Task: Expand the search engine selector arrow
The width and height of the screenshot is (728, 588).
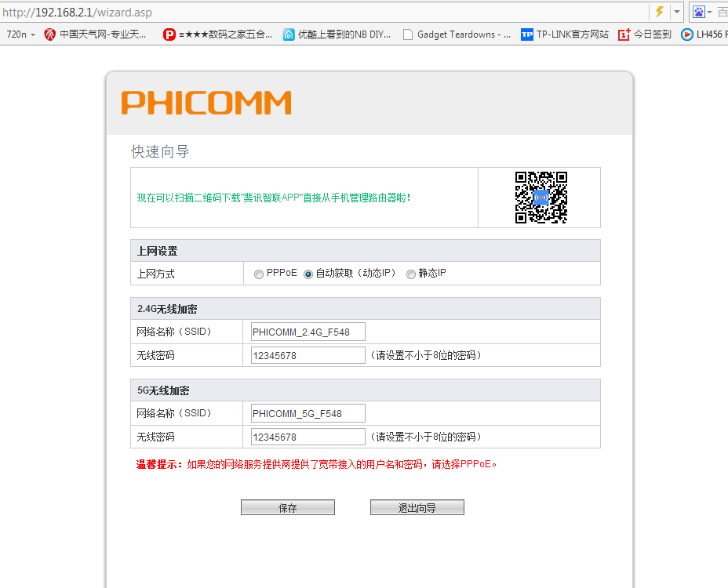Action: click(709, 12)
